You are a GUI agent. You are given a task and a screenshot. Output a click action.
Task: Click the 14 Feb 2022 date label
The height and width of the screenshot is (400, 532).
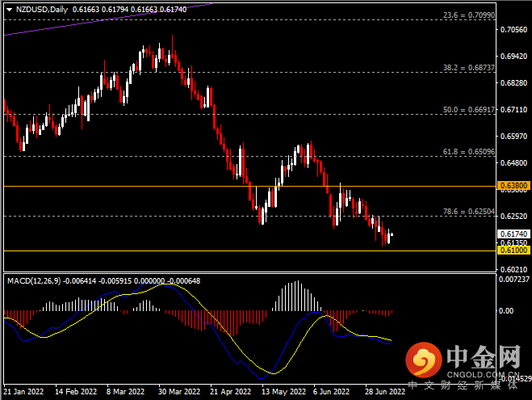tap(76, 391)
